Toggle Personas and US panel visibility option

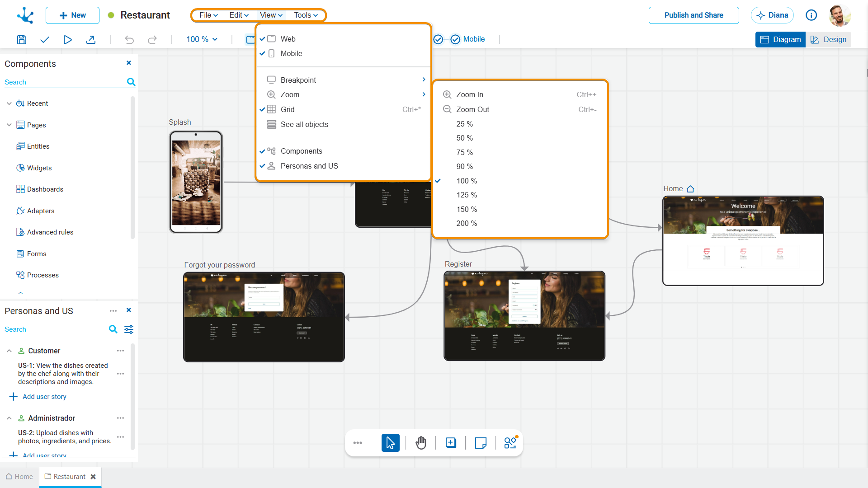(344, 166)
